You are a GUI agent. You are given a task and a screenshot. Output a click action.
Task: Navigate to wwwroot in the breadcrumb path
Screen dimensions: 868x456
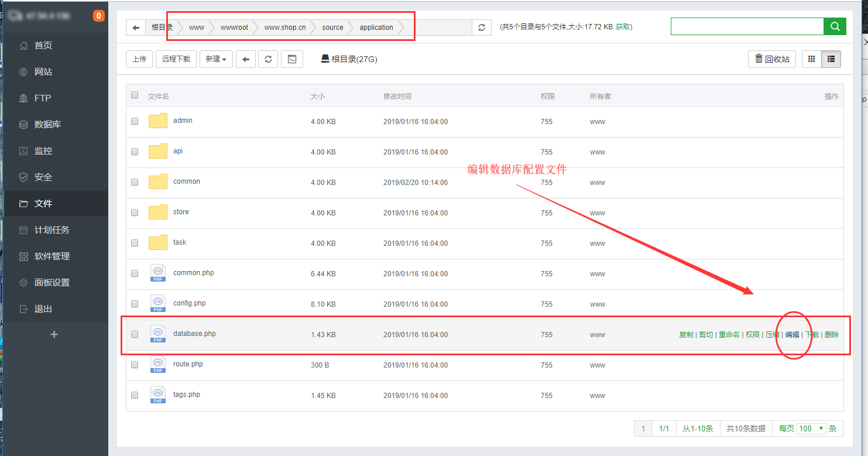point(234,28)
